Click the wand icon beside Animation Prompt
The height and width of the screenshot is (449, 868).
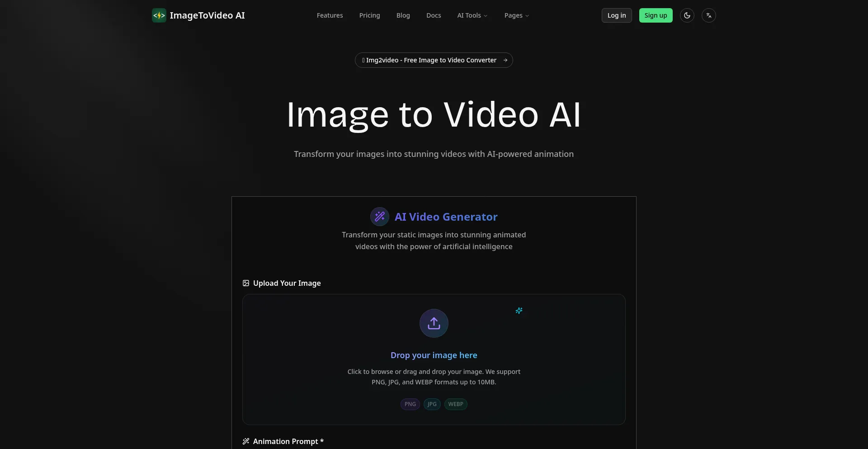tap(246, 441)
